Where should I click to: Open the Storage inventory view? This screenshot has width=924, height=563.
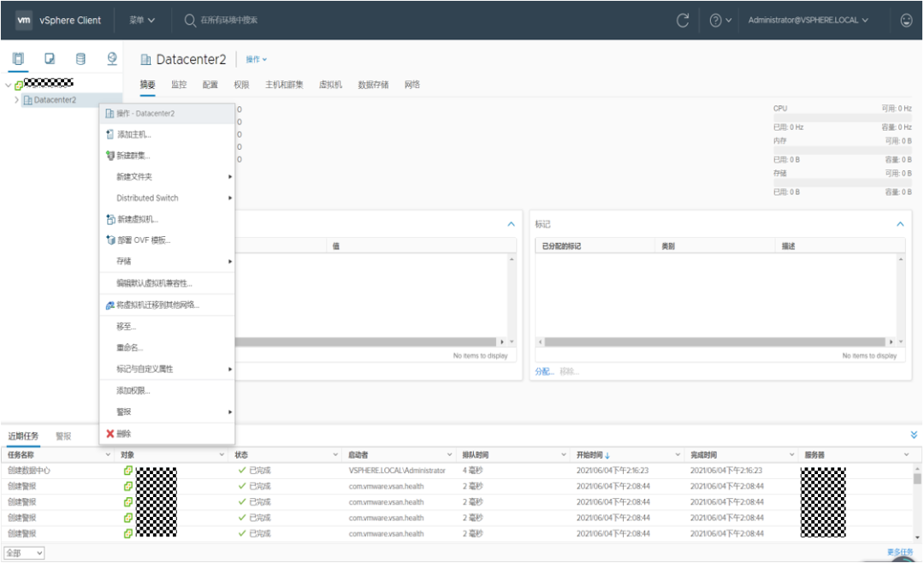[80, 59]
